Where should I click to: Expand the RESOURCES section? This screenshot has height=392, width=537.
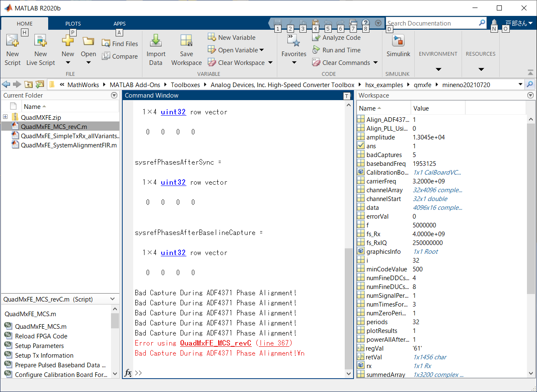click(x=481, y=69)
